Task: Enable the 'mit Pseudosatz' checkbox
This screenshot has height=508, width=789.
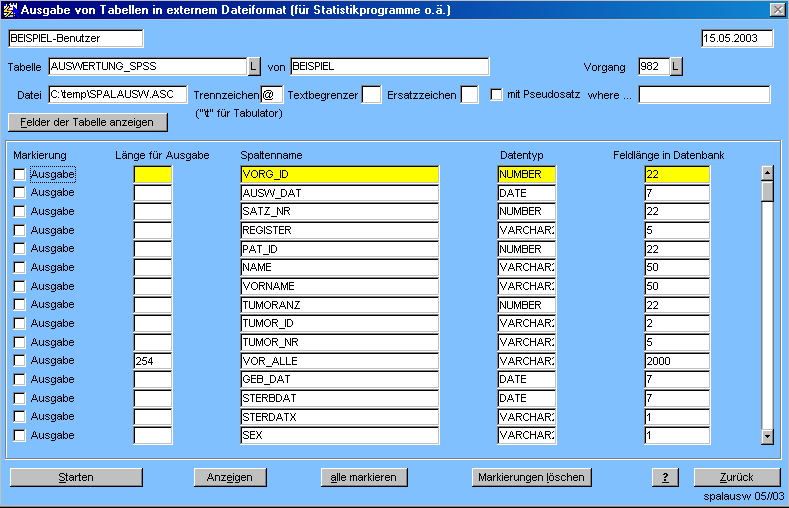Action: 496,95
